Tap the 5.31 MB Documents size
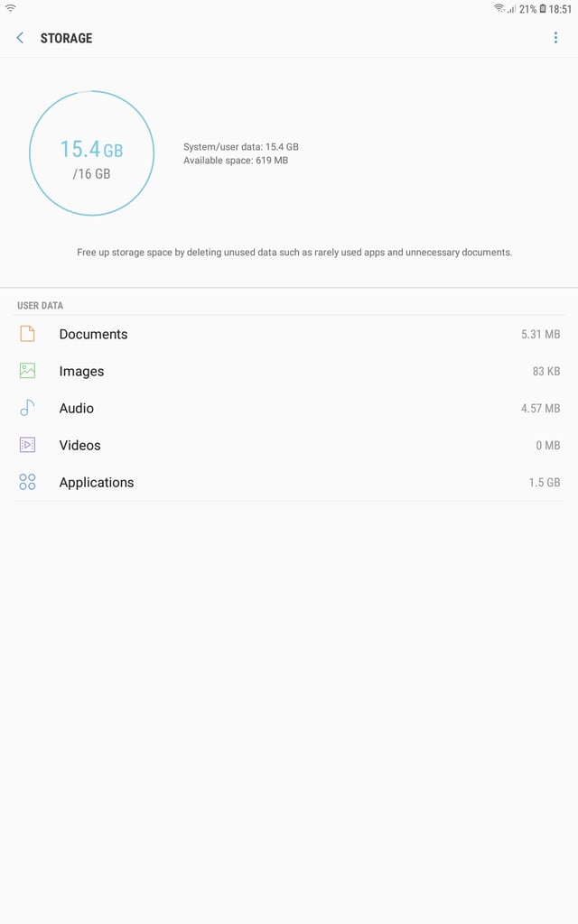 tap(540, 334)
